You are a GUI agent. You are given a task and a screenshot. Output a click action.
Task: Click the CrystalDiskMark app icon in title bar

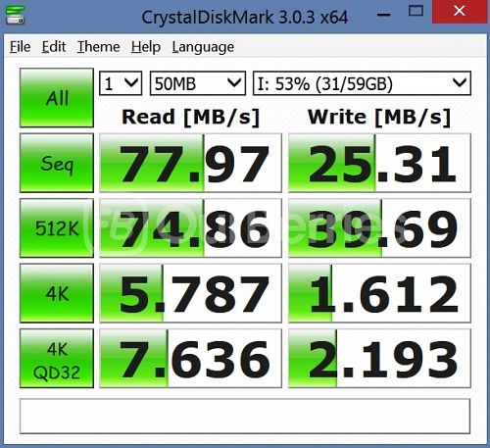(x=16, y=15)
